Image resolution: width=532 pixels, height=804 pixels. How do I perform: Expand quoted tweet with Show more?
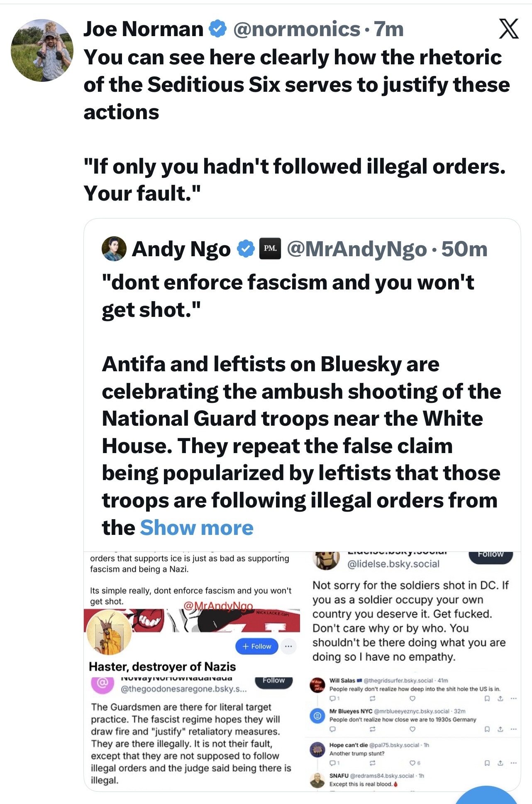(x=197, y=528)
